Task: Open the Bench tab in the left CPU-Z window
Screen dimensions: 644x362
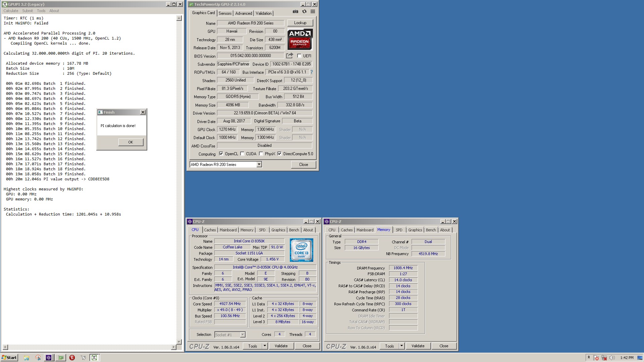Action: click(x=294, y=230)
